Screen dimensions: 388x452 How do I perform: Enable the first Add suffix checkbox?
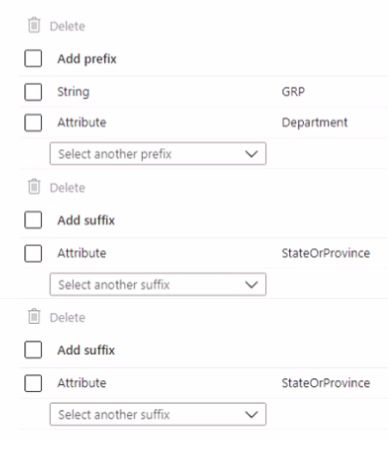coord(33,220)
